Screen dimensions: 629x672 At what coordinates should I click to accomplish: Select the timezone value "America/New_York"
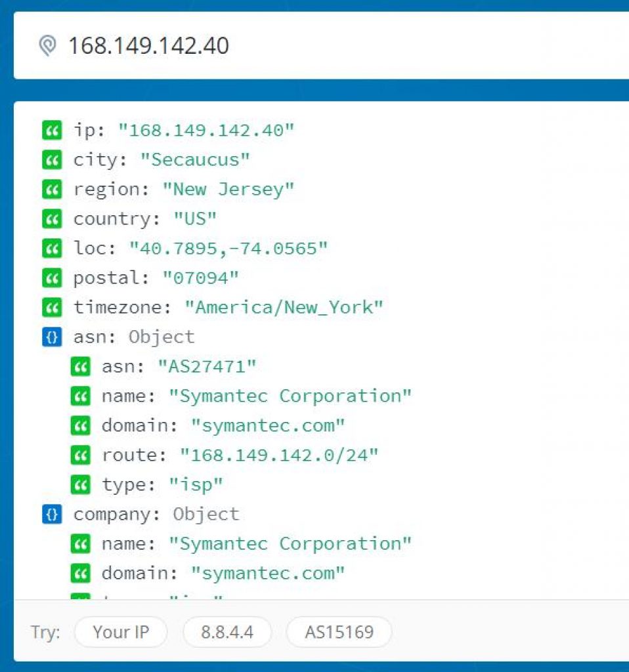(284, 308)
